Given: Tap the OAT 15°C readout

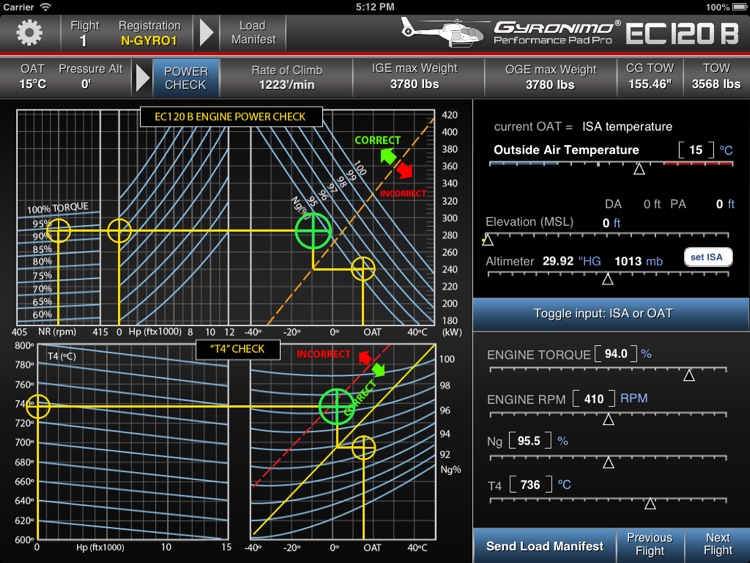Looking at the screenshot, I should point(33,77).
